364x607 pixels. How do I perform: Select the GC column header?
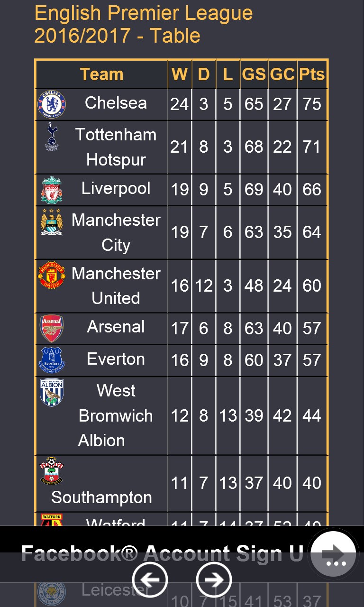[282, 74]
